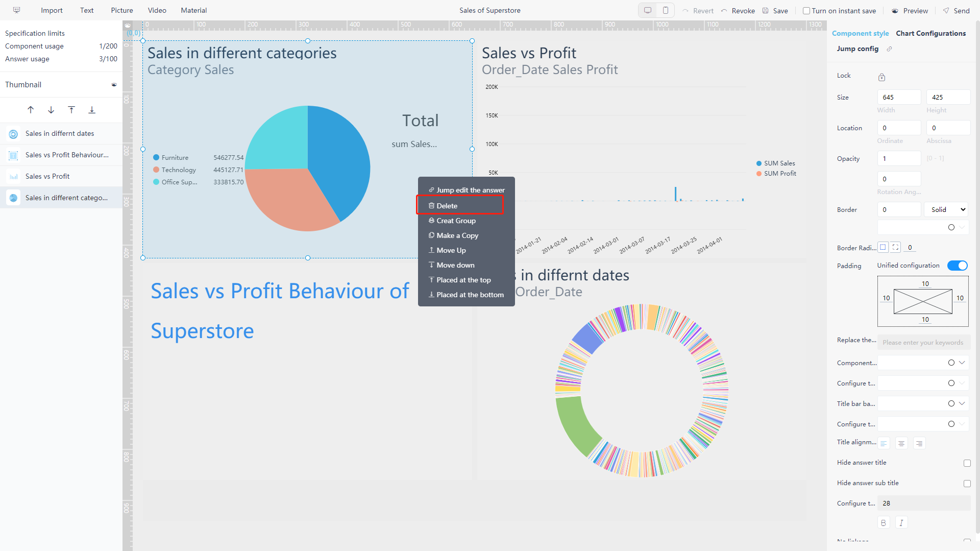
Task: Align title center icon
Action: point(901,443)
